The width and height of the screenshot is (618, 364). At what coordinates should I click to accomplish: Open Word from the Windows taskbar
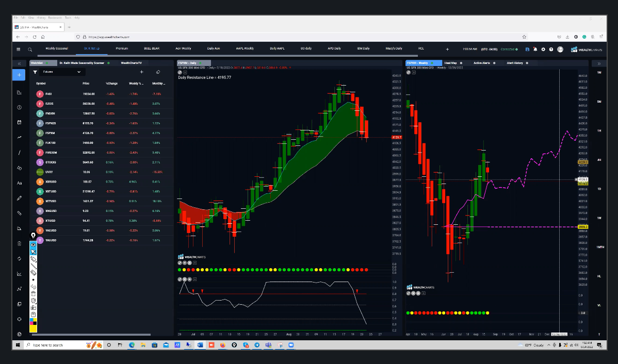[x=200, y=345]
